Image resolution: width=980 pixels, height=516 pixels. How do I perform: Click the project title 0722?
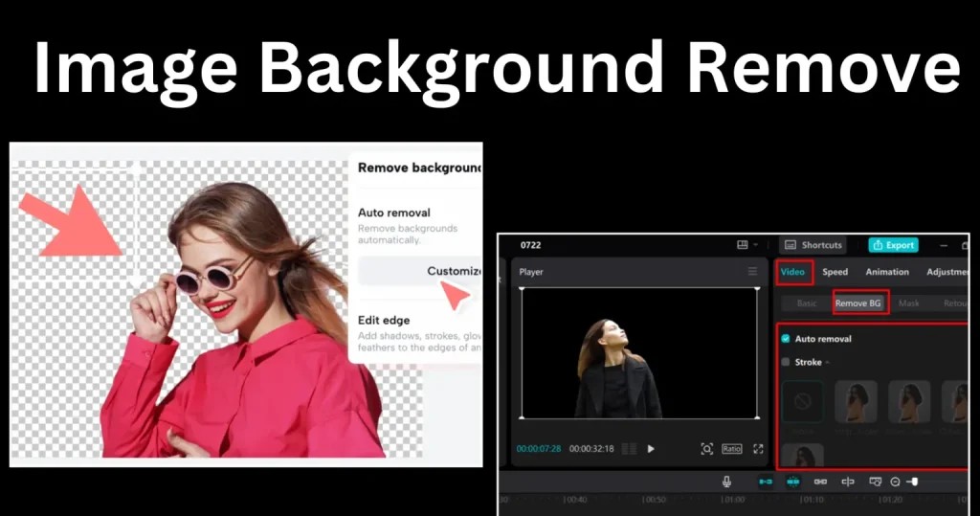(x=530, y=245)
